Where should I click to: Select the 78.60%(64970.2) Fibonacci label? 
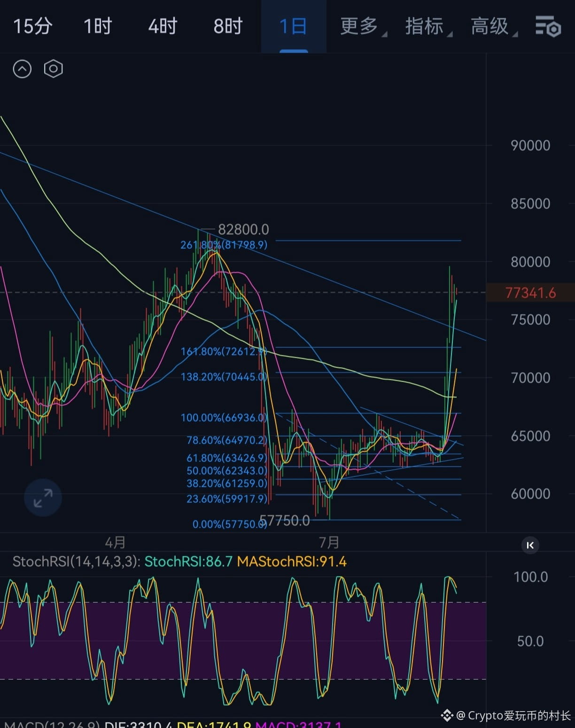227,440
